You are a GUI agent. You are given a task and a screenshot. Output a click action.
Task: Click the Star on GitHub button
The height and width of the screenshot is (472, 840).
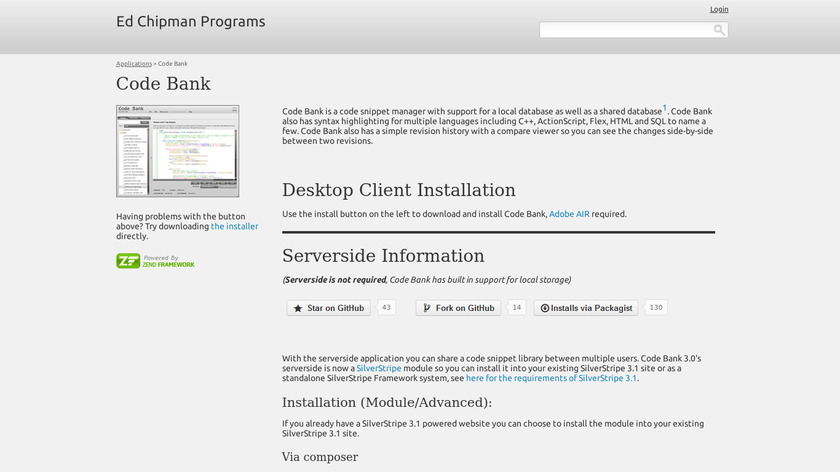click(x=329, y=308)
